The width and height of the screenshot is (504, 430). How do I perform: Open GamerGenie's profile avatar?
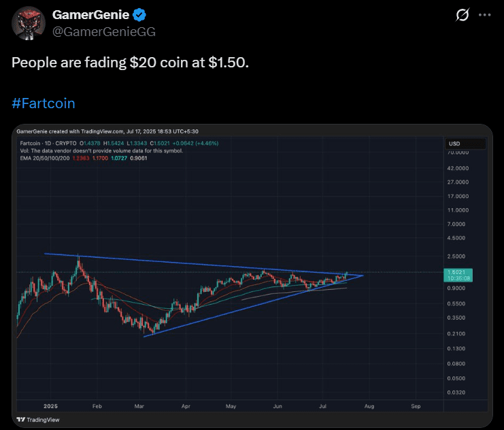[x=29, y=24]
